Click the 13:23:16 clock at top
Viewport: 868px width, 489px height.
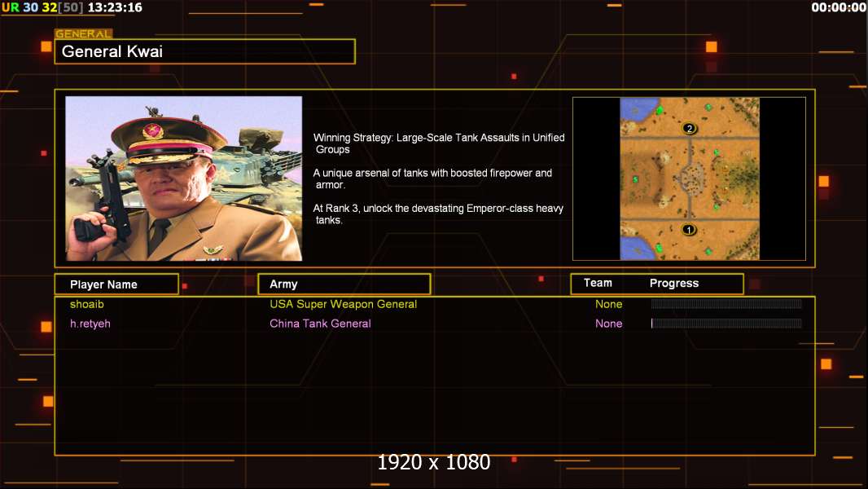pyautogui.click(x=115, y=7)
